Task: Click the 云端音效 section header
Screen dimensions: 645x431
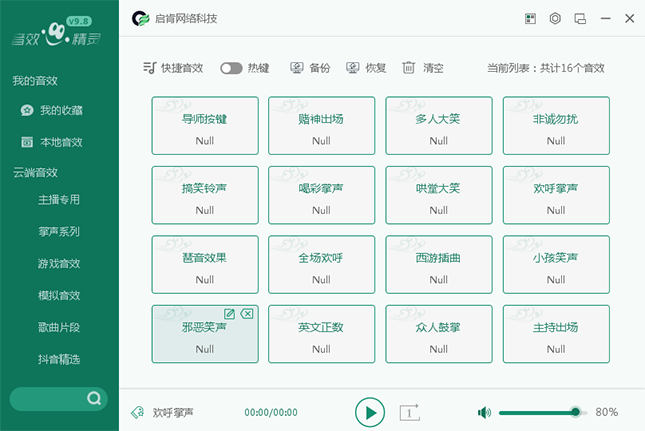Action: coord(35,173)
